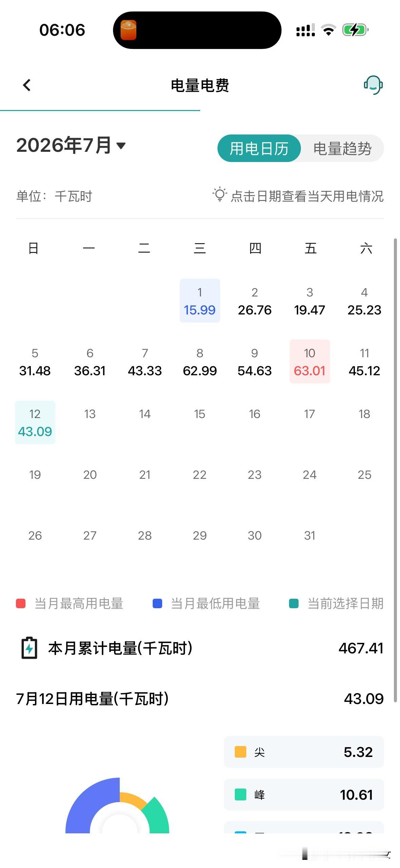Tap date 24 in calendar
This screenshot has width=400, height=868.
pyautogui.click(x=310, y=475)
